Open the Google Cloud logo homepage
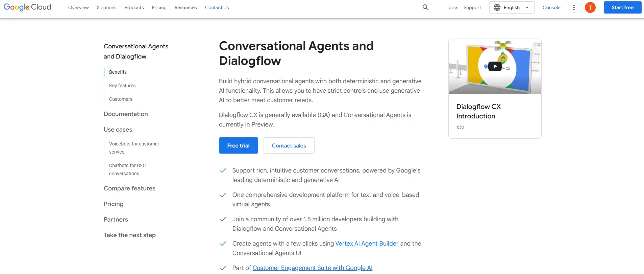Screen dimensions: 644x274 click(27, 7)
